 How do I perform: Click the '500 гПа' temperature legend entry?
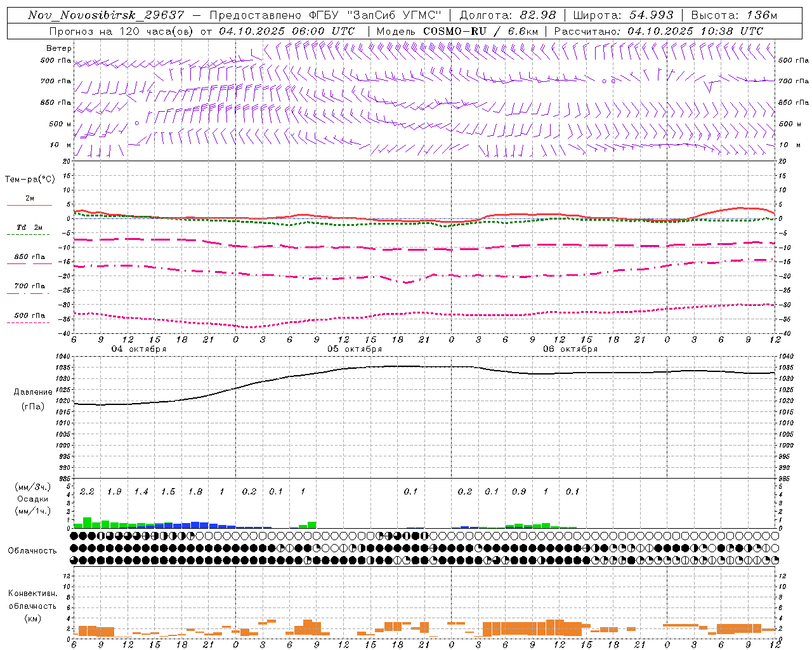click(x=30, y=315)
